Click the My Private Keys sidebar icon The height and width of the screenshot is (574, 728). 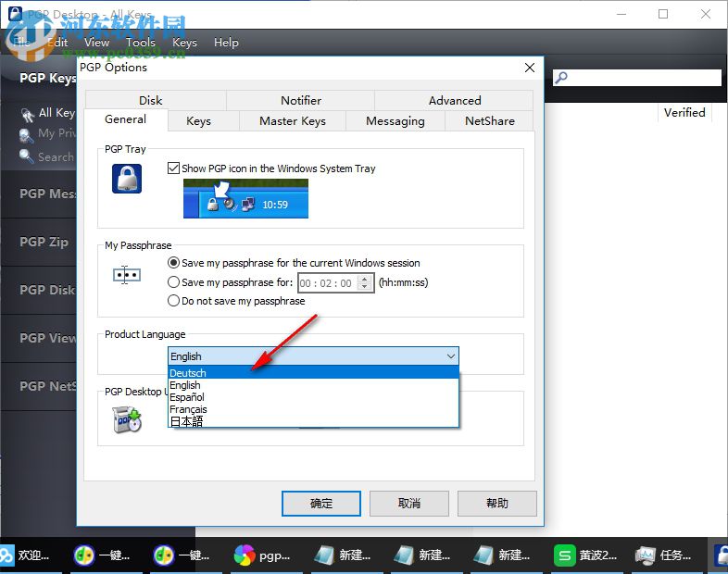click(26, 135)
